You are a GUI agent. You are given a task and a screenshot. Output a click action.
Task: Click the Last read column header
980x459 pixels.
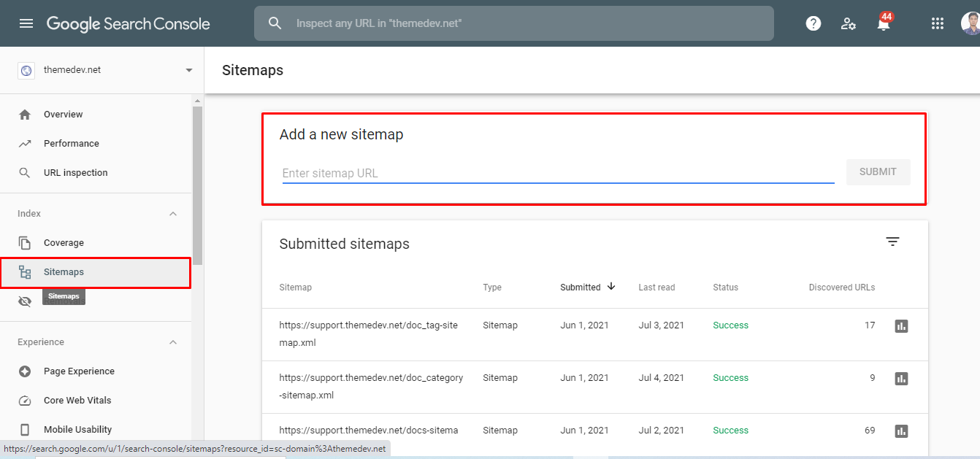tap(656, 288)
